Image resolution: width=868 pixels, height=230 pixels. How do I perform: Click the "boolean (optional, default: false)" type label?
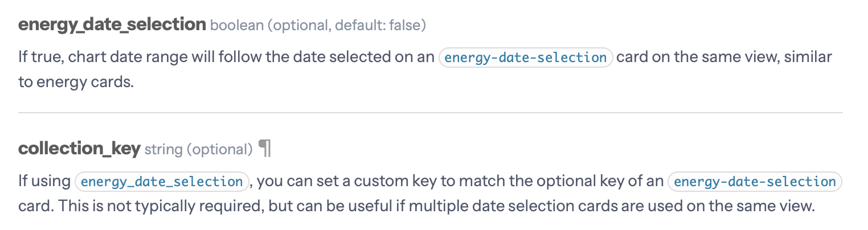click(318, 25)
